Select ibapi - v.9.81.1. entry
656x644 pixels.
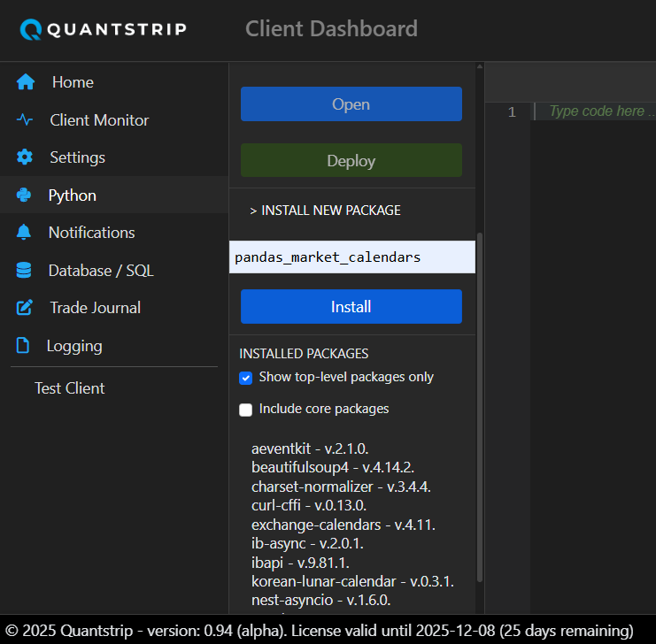click(x=300, y=563)
